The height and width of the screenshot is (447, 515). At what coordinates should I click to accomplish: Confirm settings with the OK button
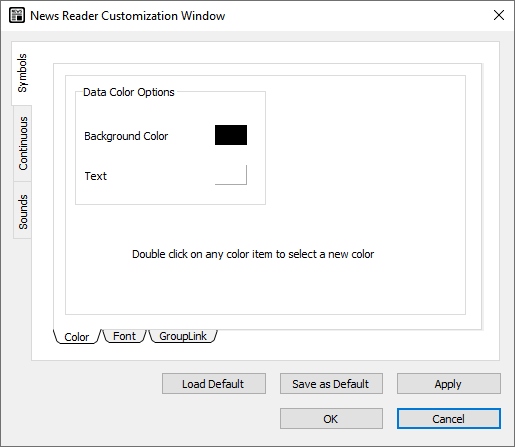(331, 419)
